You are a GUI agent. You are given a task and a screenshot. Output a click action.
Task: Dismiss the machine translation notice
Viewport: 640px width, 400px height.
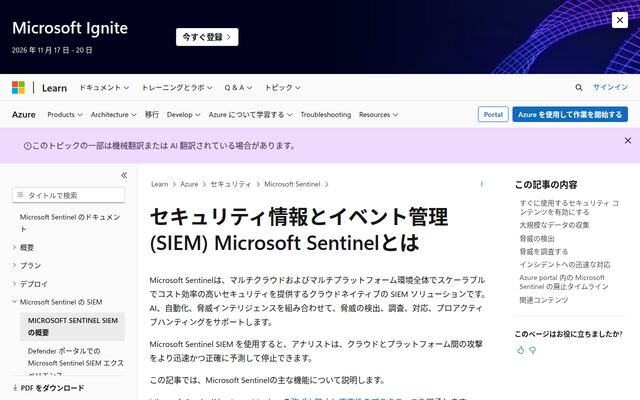627,140
